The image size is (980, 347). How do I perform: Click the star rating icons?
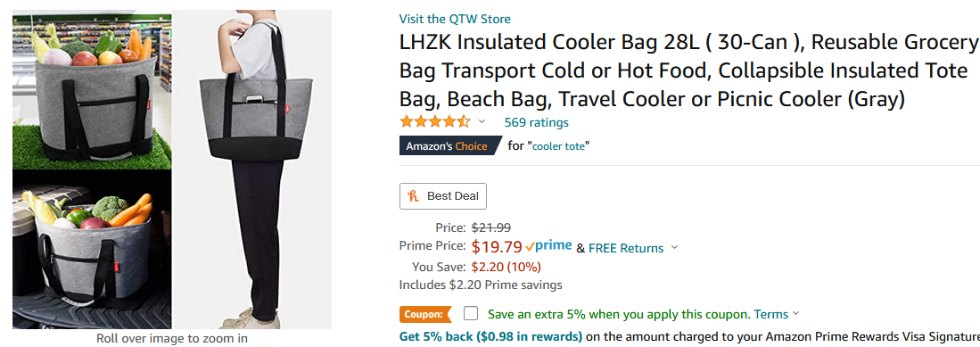click(435, 121)
